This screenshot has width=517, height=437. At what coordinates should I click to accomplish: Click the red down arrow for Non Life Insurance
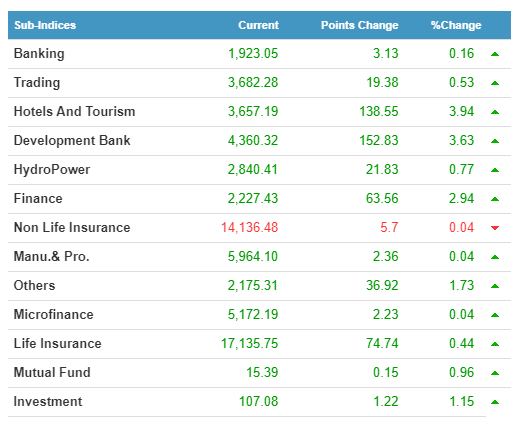coord(495,228)
